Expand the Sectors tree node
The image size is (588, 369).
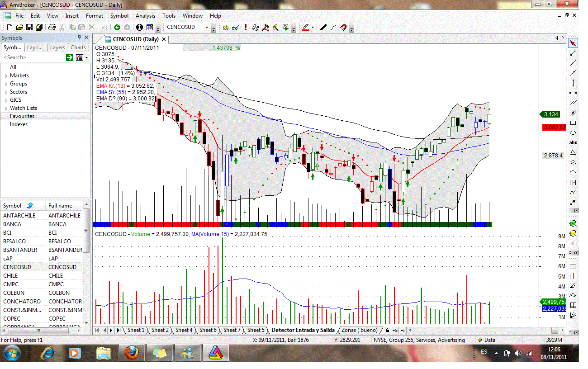[x=6, y=92]
